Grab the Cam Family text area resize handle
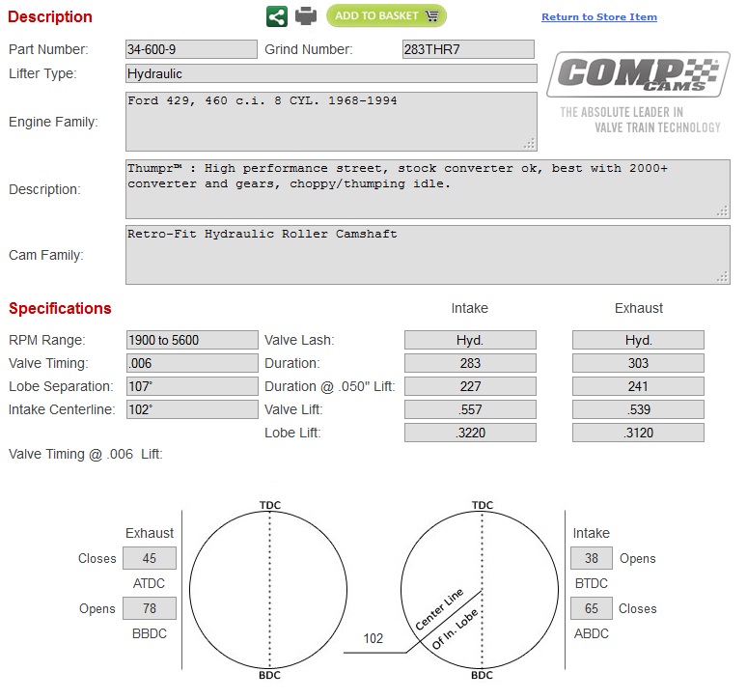 (x=723, y=277)
